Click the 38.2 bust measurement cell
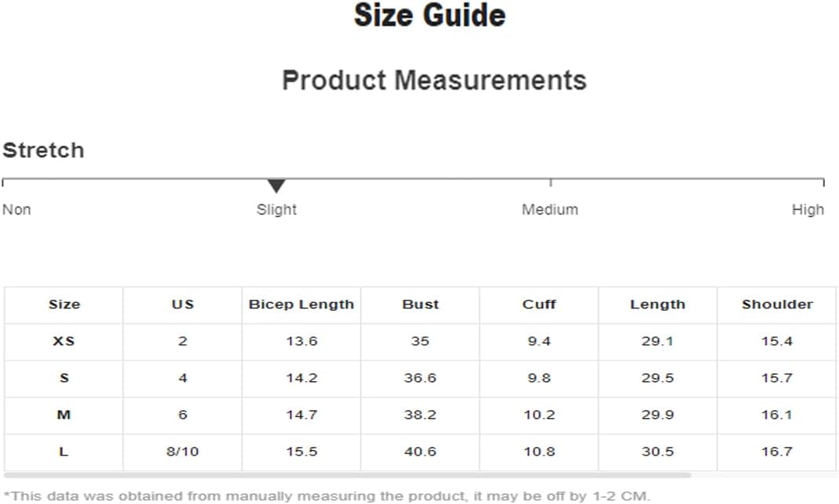This screenshot has width=839, height=504. [420, 415]
